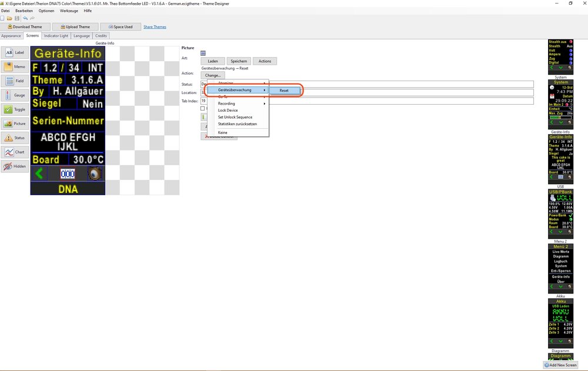Tick the checkbox below Tab Index
The width and height of the screenshot is (588, 371).
[x=203, y=109]
